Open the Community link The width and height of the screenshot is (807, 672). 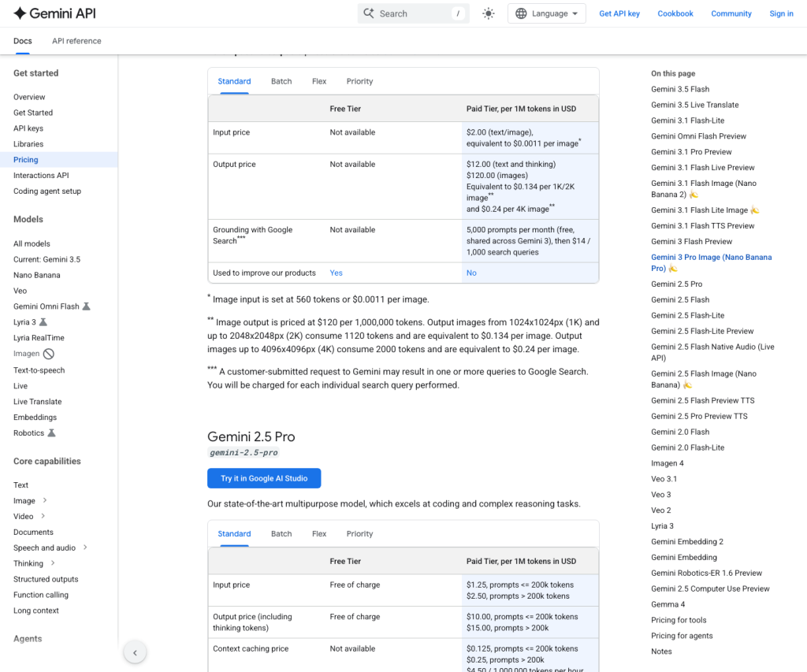point(731,13)
